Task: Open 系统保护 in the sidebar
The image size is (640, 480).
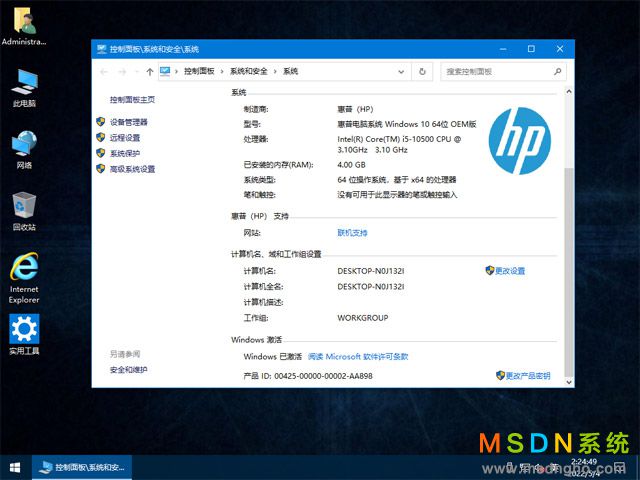Action: [124, 153]
